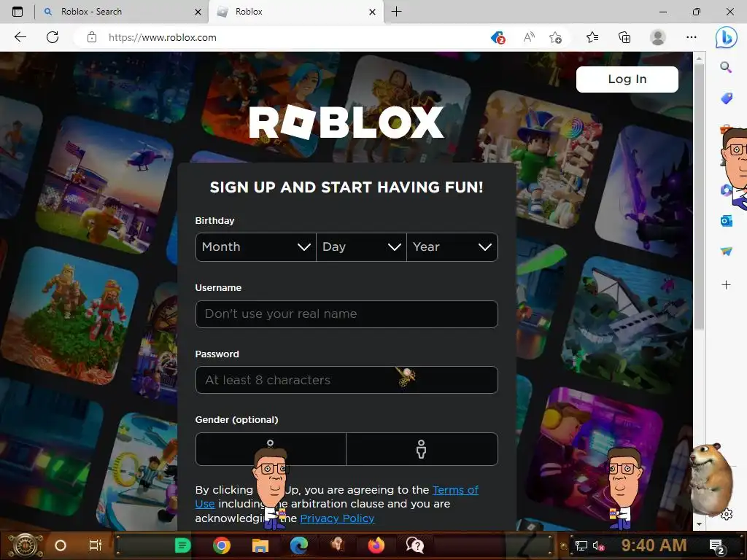Start Read aloud from the address bar
The height and width of the screenshot is (560, 747).
pyautogui.click(x=529, y=37)
